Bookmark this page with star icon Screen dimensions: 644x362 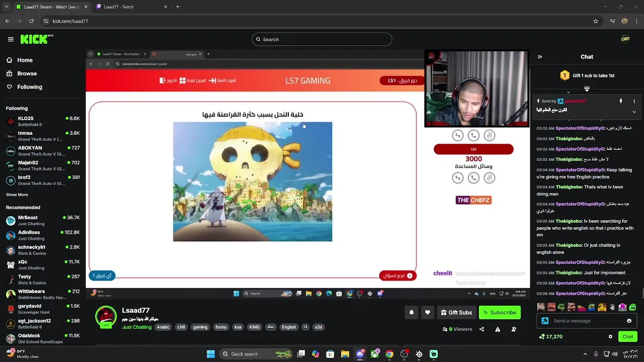coord(596,21)
